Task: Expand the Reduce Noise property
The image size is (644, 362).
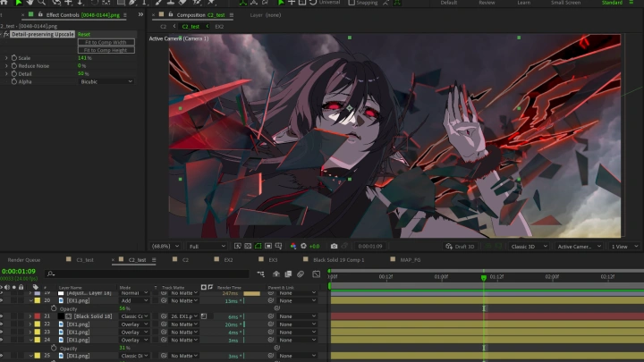Action: [x=6, y=65]
